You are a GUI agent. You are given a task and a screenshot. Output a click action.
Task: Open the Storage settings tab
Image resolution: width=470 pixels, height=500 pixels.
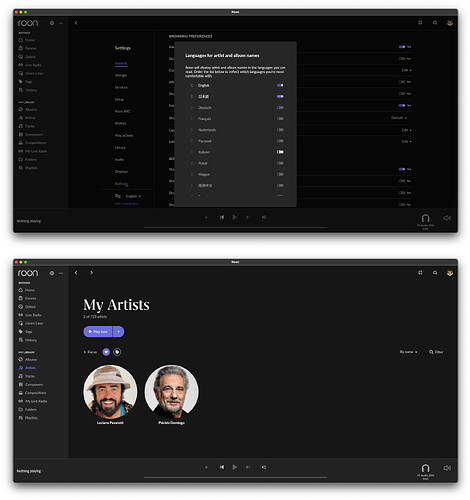(121, 75)
